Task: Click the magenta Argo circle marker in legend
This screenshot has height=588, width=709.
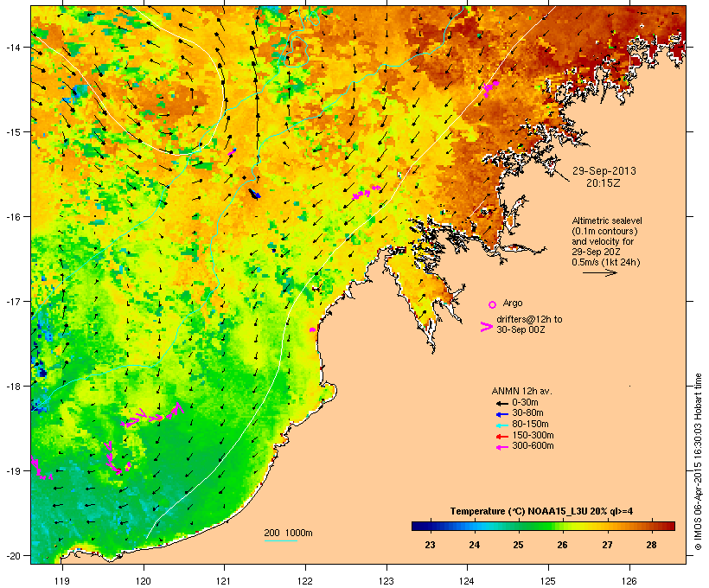Action: [492, 304]
